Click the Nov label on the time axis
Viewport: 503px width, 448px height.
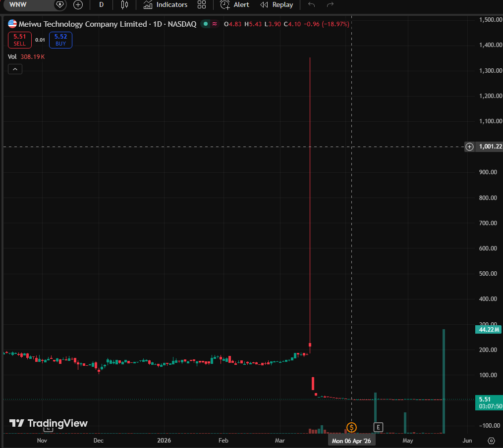[x=42, y=441]
